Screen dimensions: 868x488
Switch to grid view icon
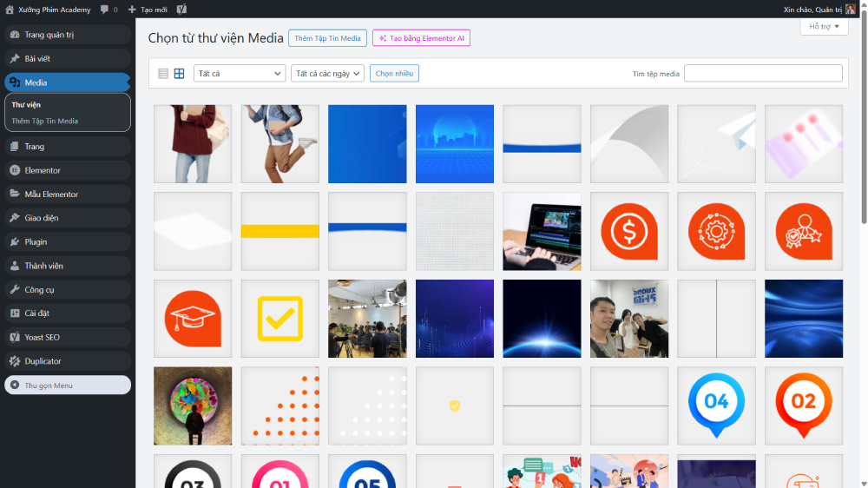(x=179, y=73)
